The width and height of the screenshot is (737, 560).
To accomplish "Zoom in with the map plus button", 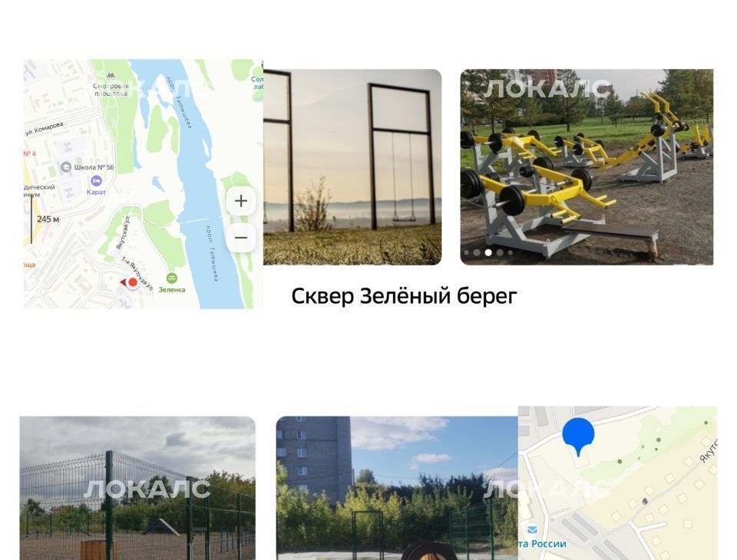I will 240,201.
